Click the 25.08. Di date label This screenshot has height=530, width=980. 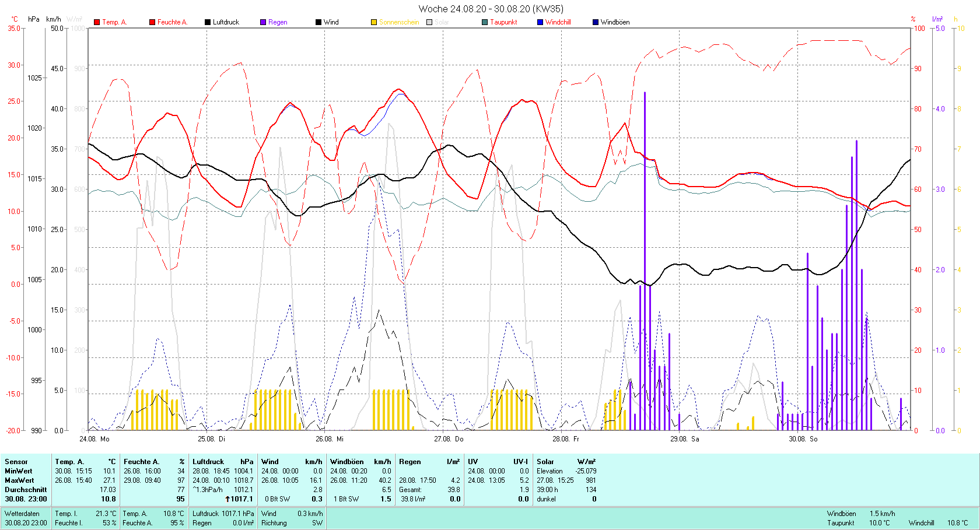tap(211, 439)
